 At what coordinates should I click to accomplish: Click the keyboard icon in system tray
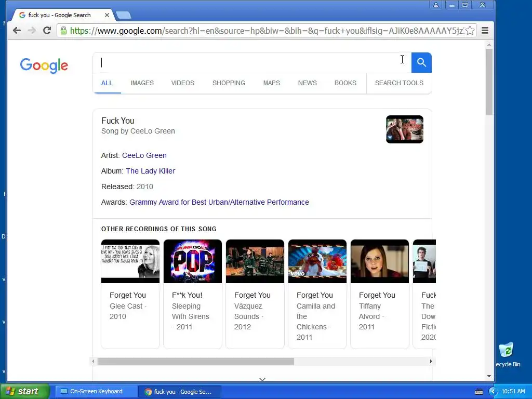[478, 392]
